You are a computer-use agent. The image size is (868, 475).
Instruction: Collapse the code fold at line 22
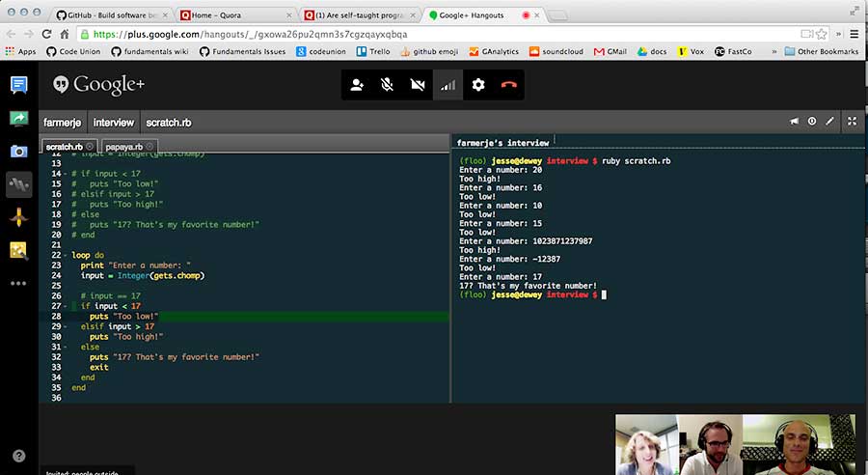click(x=65, y=256)
